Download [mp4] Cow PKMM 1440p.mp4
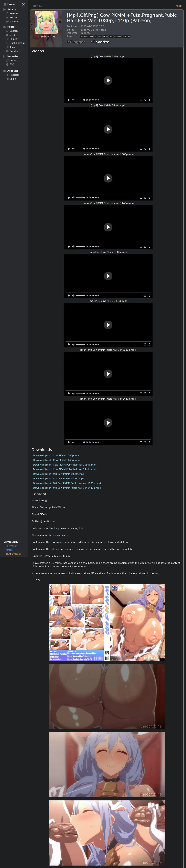The width and height of the screenshot is (186, 868). coord(56,460)
